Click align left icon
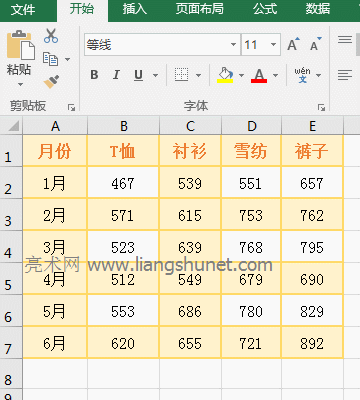This screenshot has height=400, width=360. [x=345, y=75]
